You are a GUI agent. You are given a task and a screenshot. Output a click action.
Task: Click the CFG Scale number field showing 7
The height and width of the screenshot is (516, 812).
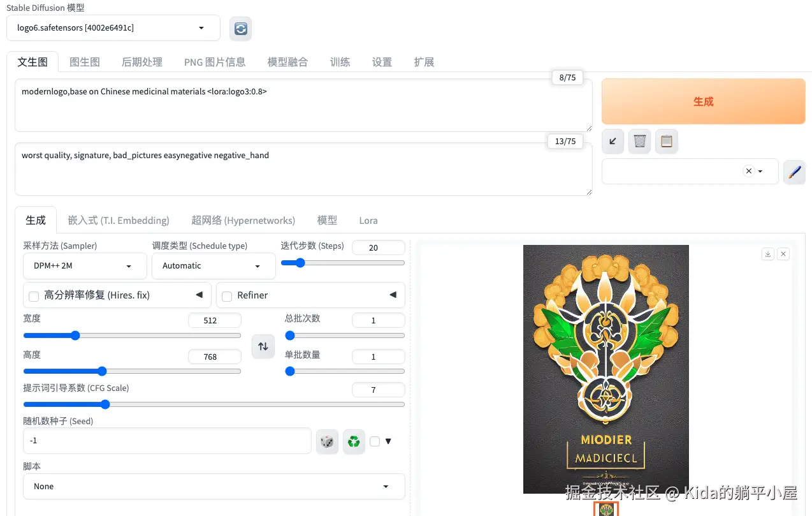[378, 389]
